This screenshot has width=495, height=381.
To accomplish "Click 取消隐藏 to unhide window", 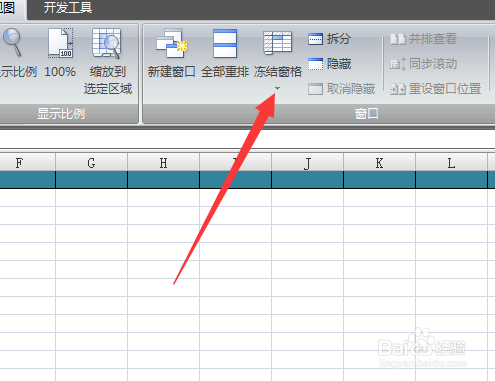I will pyautogui.click(x=342, y=89).
